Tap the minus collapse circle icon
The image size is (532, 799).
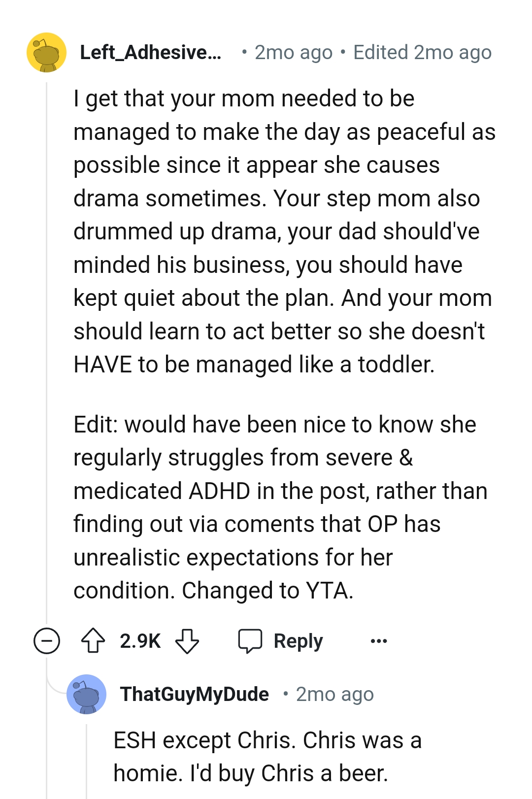(46, 641)
